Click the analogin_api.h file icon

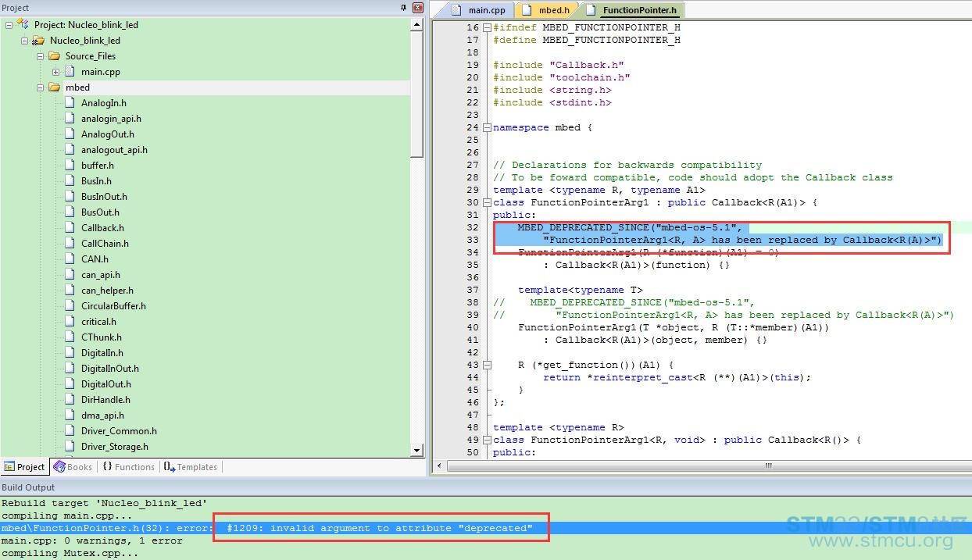pos(70,119)
